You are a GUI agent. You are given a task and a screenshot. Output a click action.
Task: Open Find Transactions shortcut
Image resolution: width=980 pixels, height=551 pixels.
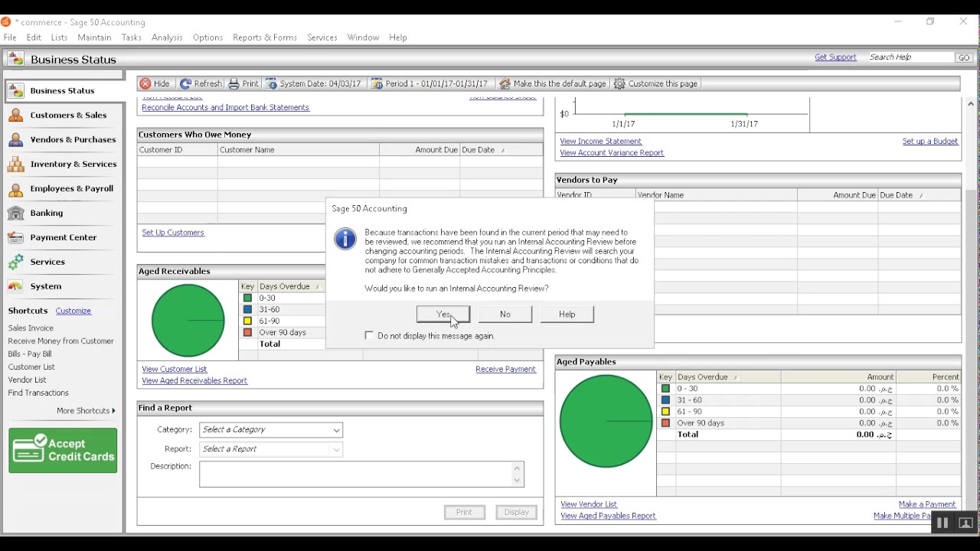click(x=38, y=393)
